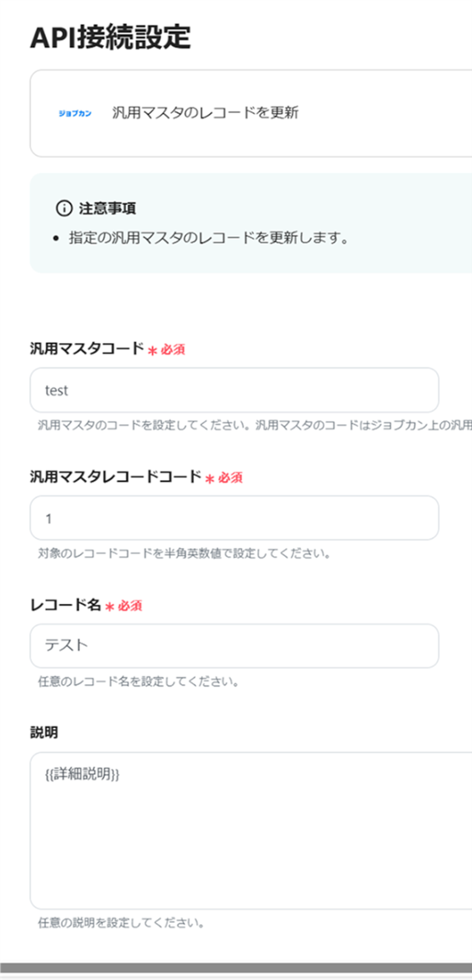Click the レコード名 field label

click(x=66, y=605)
